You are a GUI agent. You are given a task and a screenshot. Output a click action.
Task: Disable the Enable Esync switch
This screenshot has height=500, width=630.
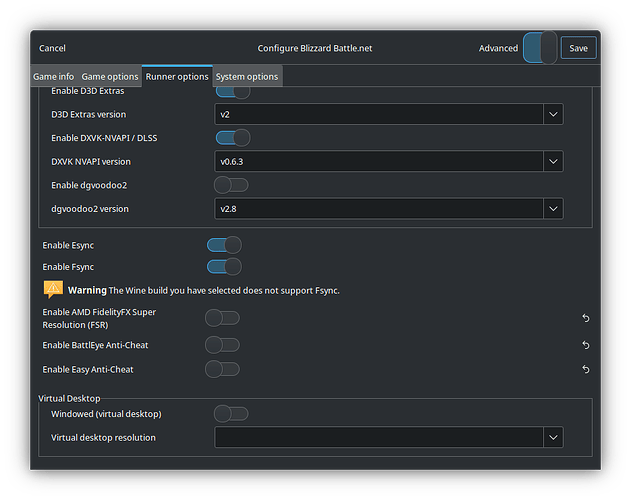pos(224,245)
